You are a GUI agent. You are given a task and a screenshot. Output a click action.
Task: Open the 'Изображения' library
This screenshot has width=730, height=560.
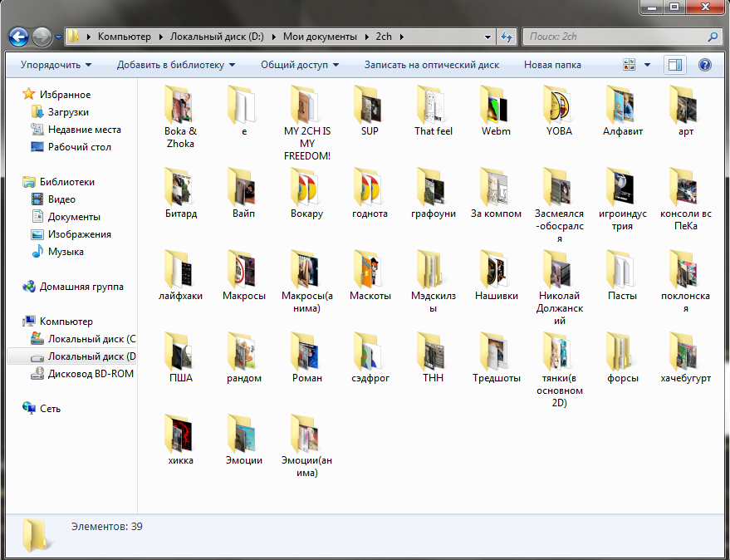point(71,234)
